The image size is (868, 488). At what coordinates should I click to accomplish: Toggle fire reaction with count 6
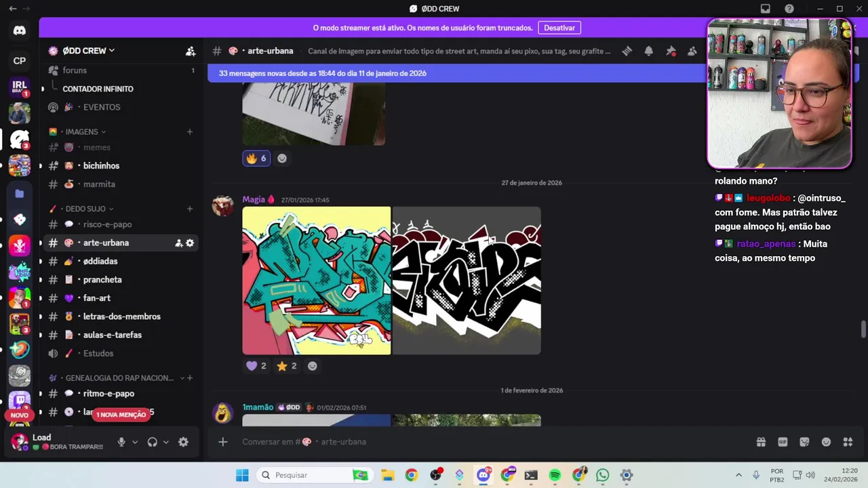(256, 159)
